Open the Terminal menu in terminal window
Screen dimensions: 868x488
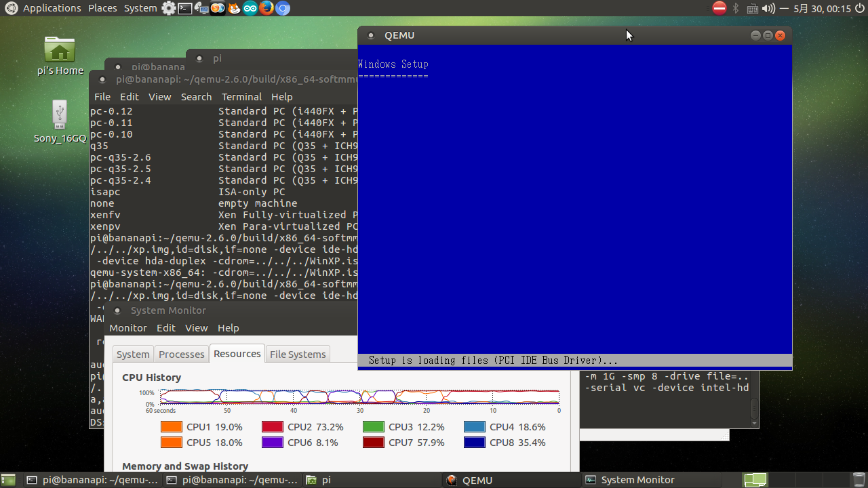pyautogui.click(x=241, y=97)
